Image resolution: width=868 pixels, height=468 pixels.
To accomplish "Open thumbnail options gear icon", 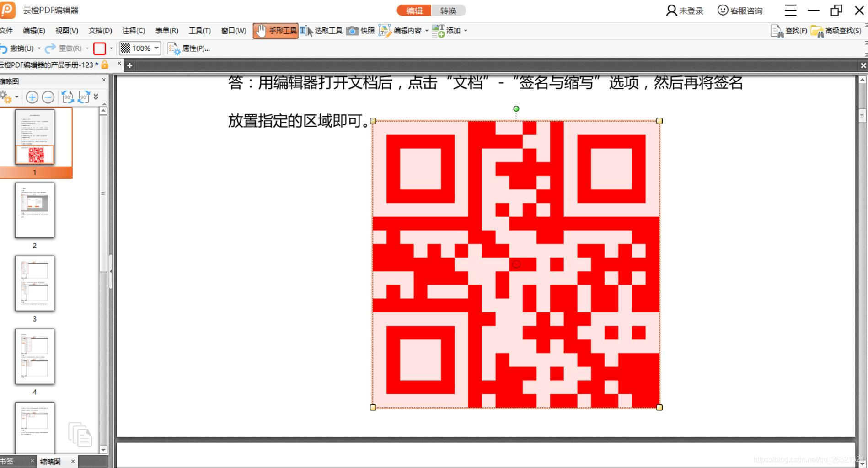I will (6, 97).
